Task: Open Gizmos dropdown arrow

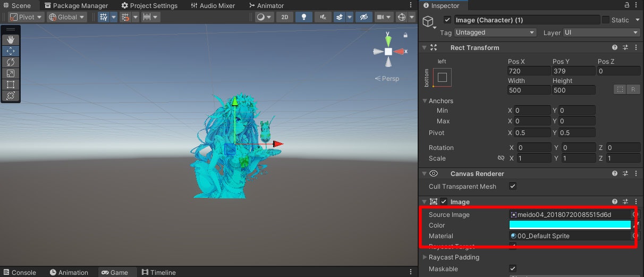Action: click(411, 17)
